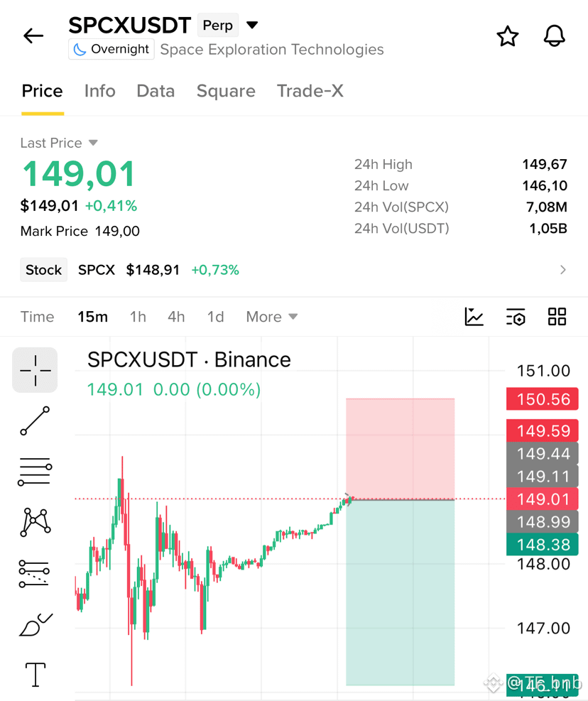Viewport: 588px width, 701px height.
Task: Open the grid layout icon
Action: tap(557, 317)
